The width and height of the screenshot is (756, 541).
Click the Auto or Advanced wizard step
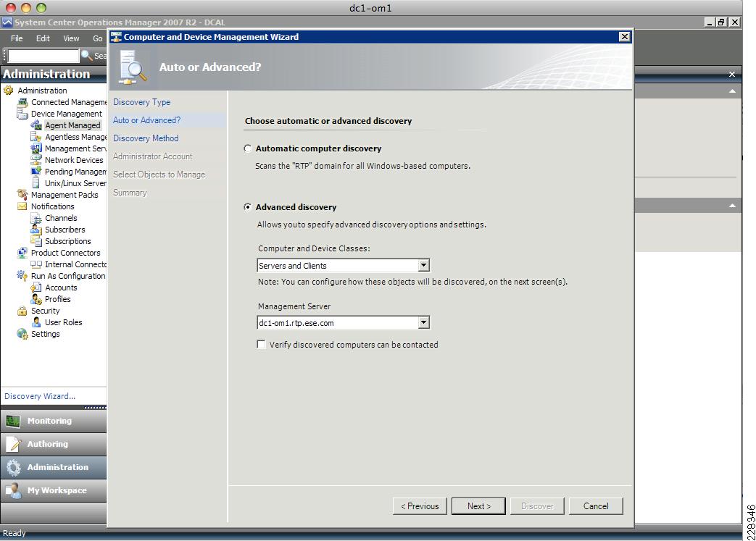pyautogui.click(x=146, y=120)
